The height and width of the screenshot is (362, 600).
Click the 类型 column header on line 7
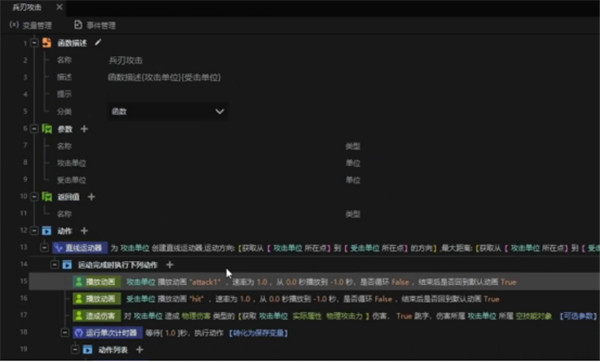[352, 146]
